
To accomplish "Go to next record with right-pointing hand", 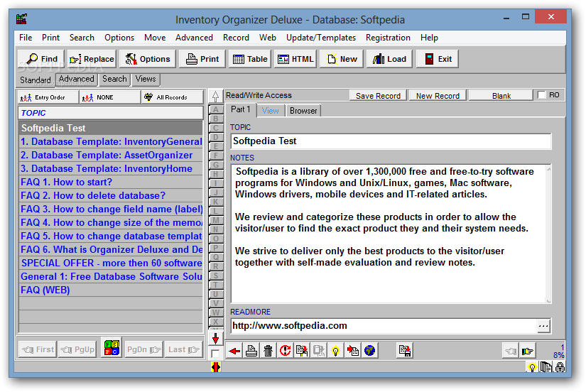I will pos(527,351).
